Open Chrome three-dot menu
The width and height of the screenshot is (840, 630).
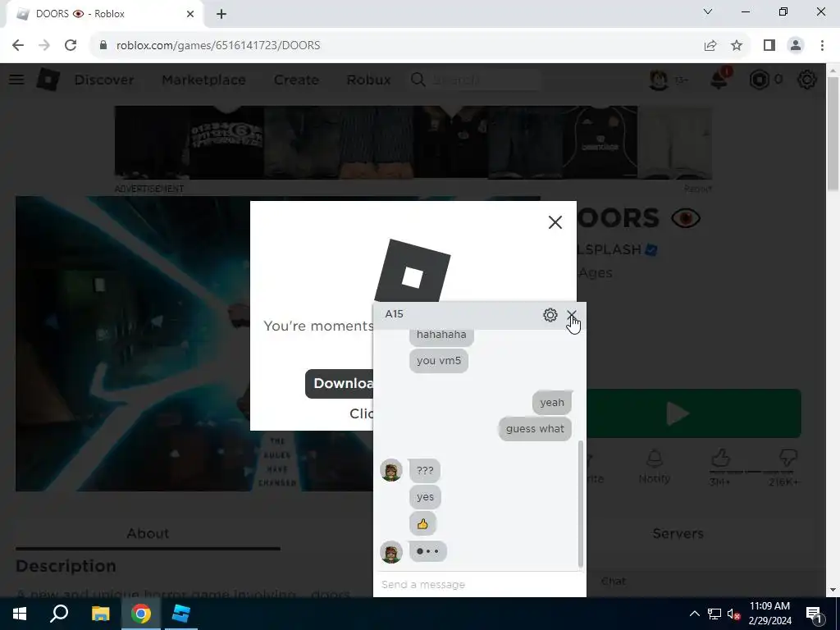[x=822, y=45]
